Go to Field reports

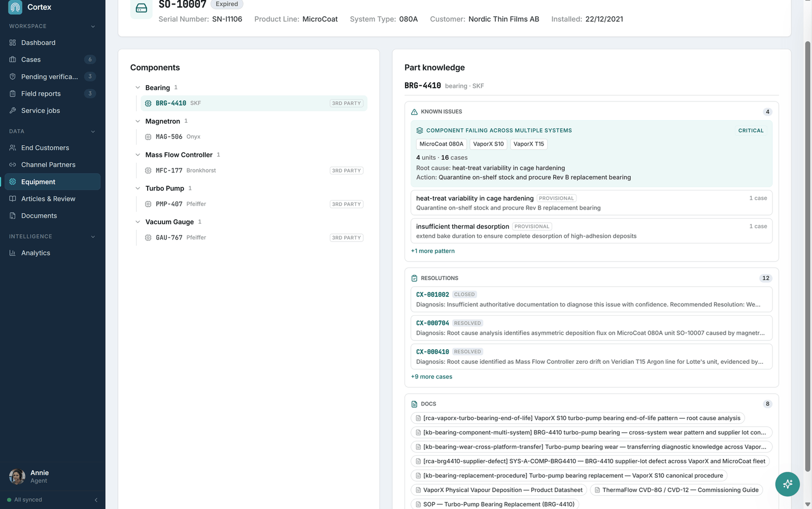pyautogui.click(x=52, y=93)
